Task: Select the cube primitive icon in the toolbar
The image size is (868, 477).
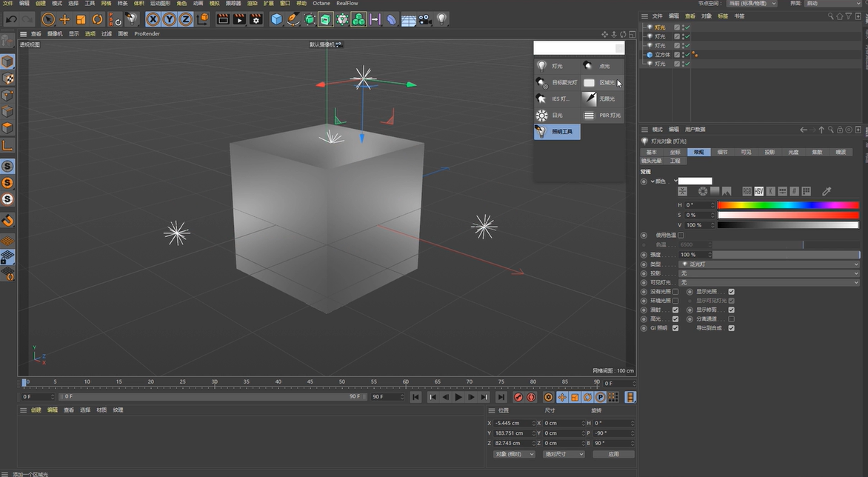Action: tap(276, 19)
